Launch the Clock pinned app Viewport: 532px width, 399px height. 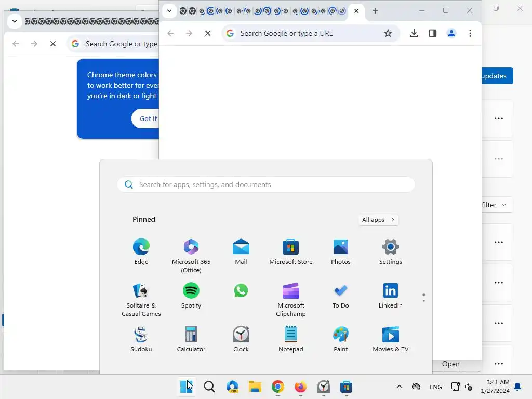pos(241,339)
